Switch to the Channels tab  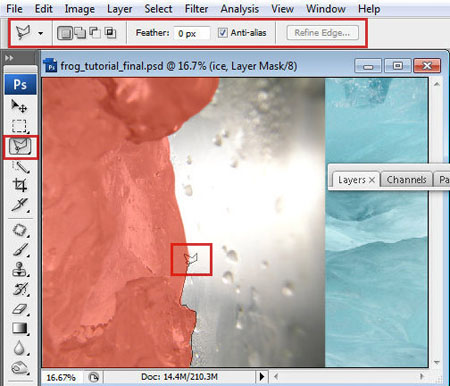pyautogui.click(x=406, y=180)
